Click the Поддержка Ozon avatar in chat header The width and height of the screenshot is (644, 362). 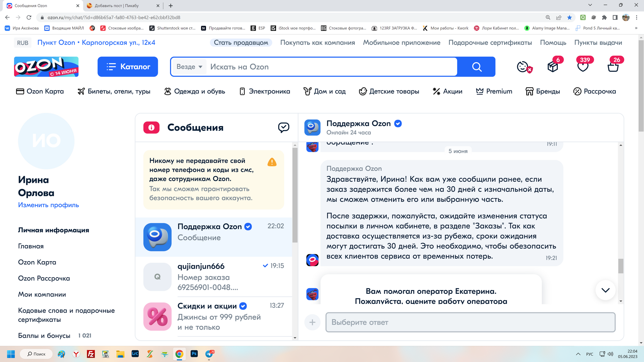pyautogui.click(x=312, y=127)
